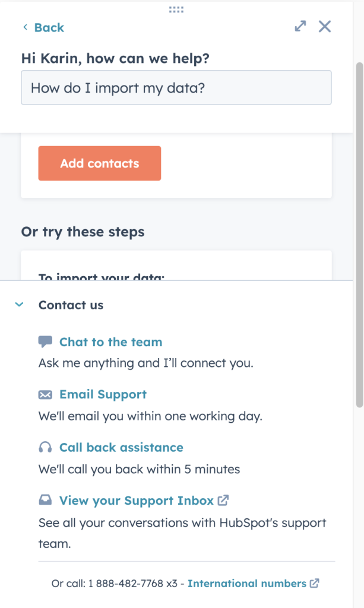Collapse the Contact us section chevron
Screen dimensions: 364x608
tap(19, 305)
